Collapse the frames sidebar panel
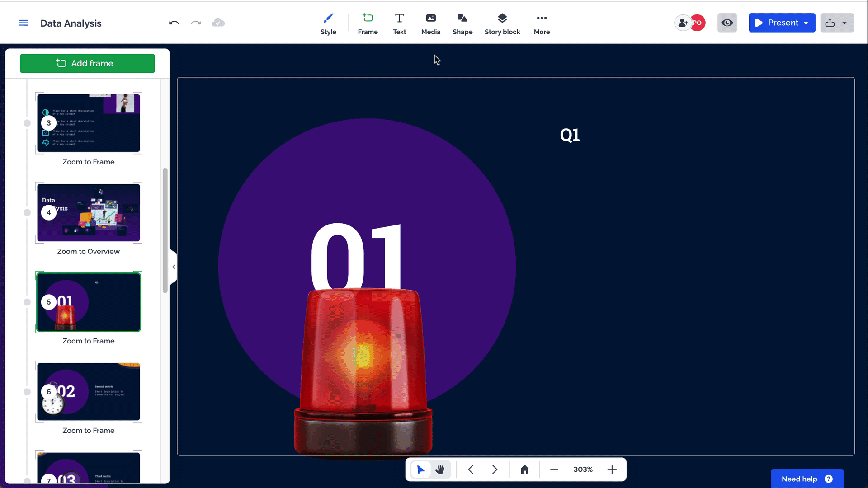 pos(174,267)
